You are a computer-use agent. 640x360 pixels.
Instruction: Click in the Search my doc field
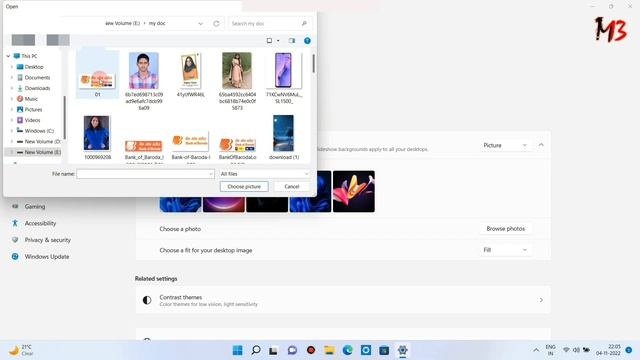point(269,23)
